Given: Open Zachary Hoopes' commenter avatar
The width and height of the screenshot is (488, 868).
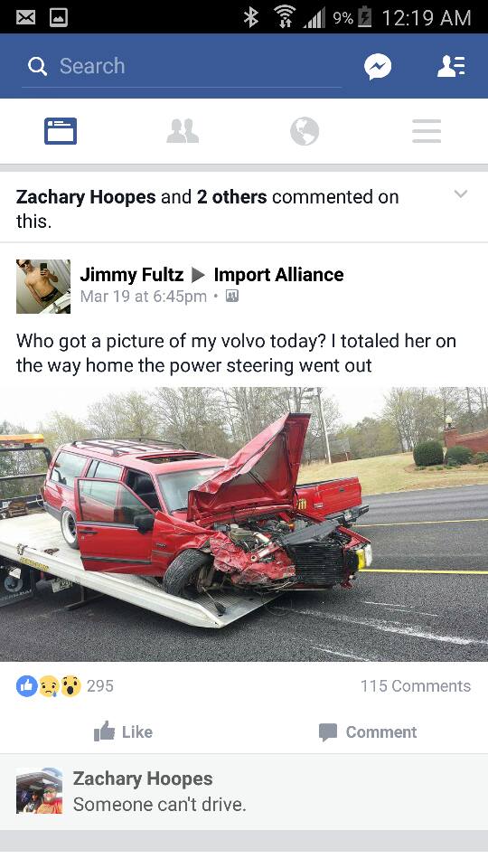Looking at the screenshot, I should coord(39,790).
